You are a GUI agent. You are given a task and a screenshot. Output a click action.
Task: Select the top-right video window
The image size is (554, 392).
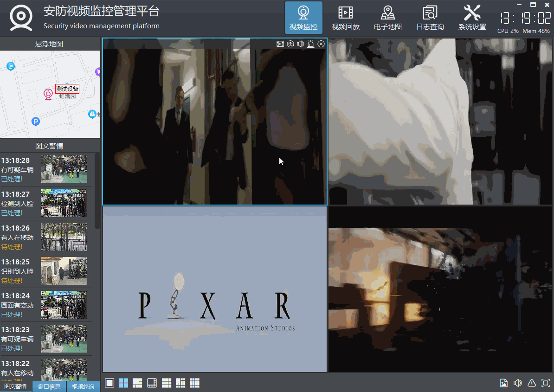click(x=440, y=122)
